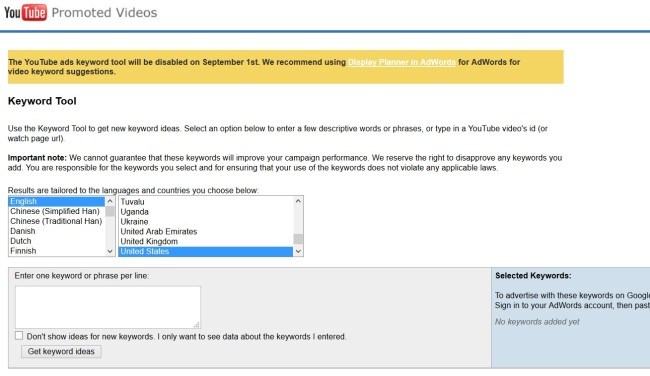
Task: Click country list scroll down arrow
Action: point(298,251)
